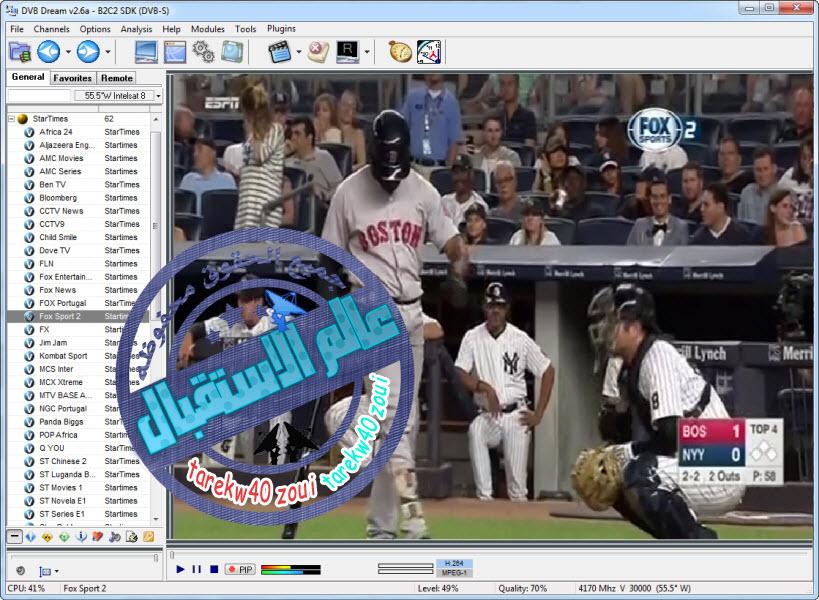Open the aspect-ratio dropdown arrow
Viewport: 819px width, 600px height.
tap(56, 571)
